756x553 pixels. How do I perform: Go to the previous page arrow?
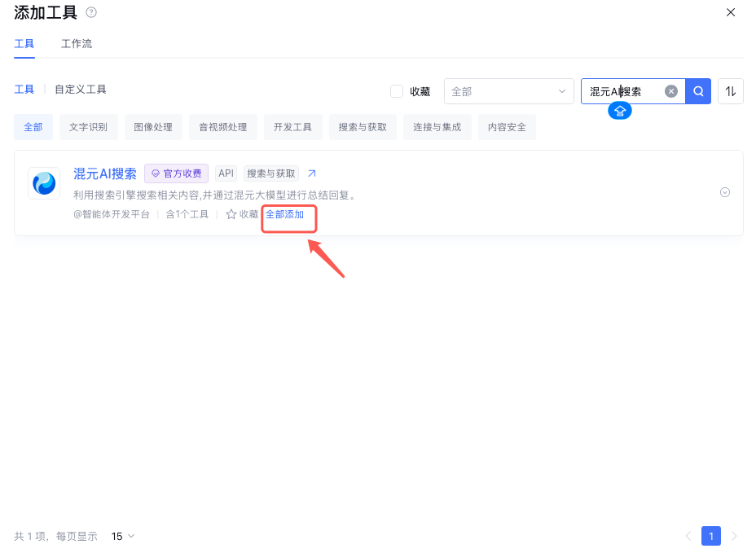(688, 536)
